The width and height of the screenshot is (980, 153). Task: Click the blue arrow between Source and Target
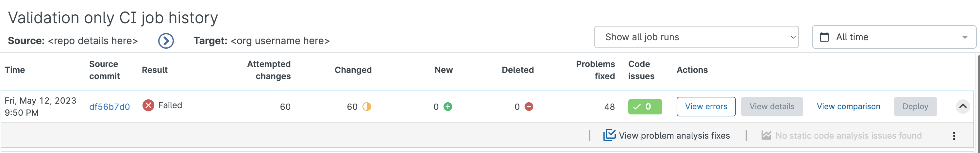pos(166,41)
